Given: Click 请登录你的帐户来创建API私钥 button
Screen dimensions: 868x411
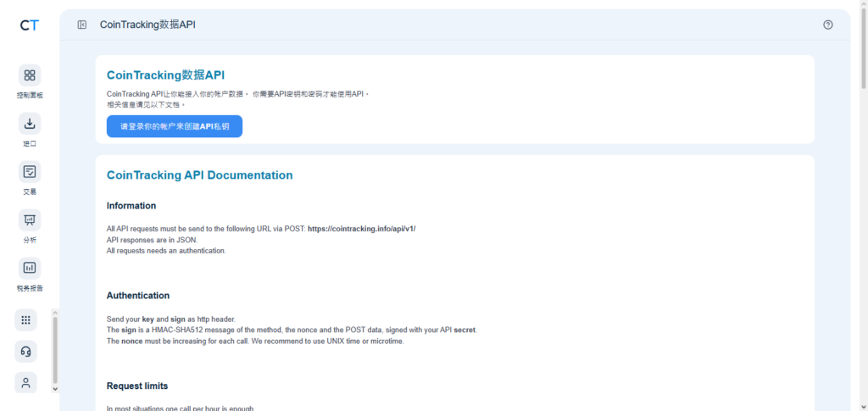Looking at the screenshot, I should 175,126.
